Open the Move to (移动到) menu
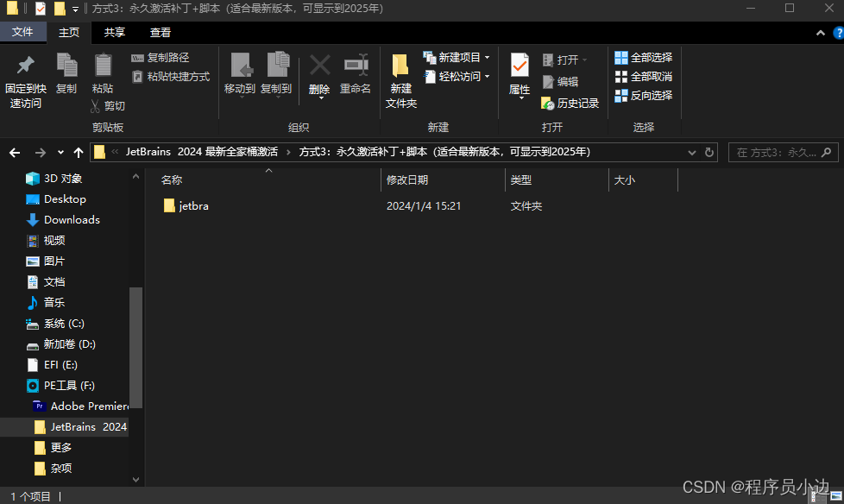This screenshot has width=844, height=504. pos(240,74)
